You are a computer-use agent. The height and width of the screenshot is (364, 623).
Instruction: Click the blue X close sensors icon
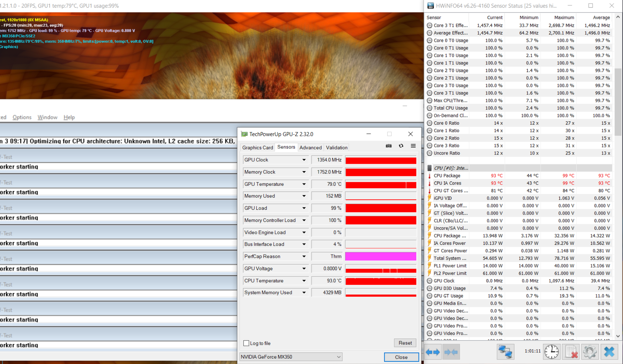pyautogui.click(x=609, y=352)
